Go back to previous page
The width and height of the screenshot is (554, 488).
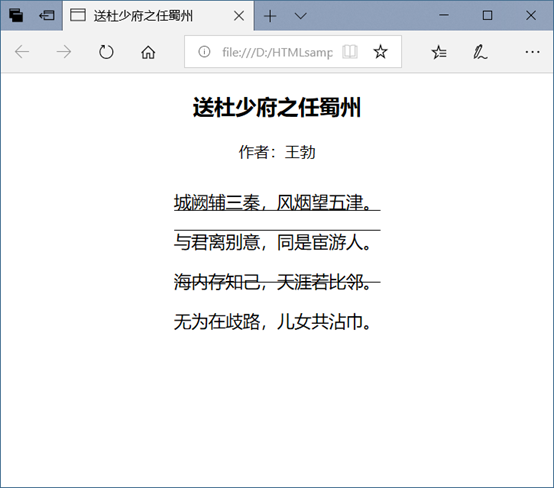pyautogui.click(x=22, y=52)
